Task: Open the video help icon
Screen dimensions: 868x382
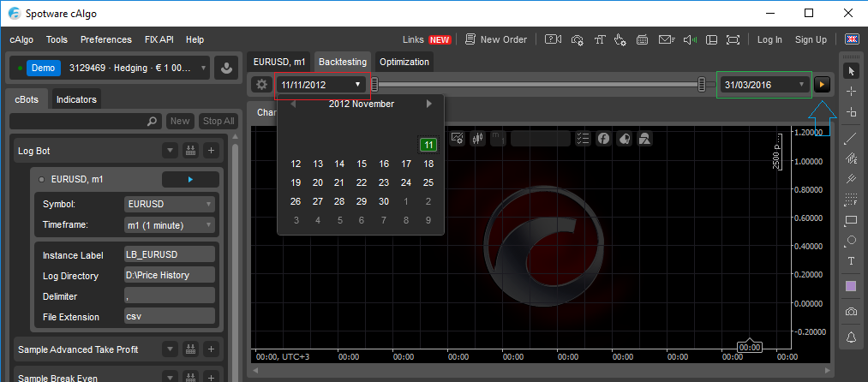Action: point(553,39)
